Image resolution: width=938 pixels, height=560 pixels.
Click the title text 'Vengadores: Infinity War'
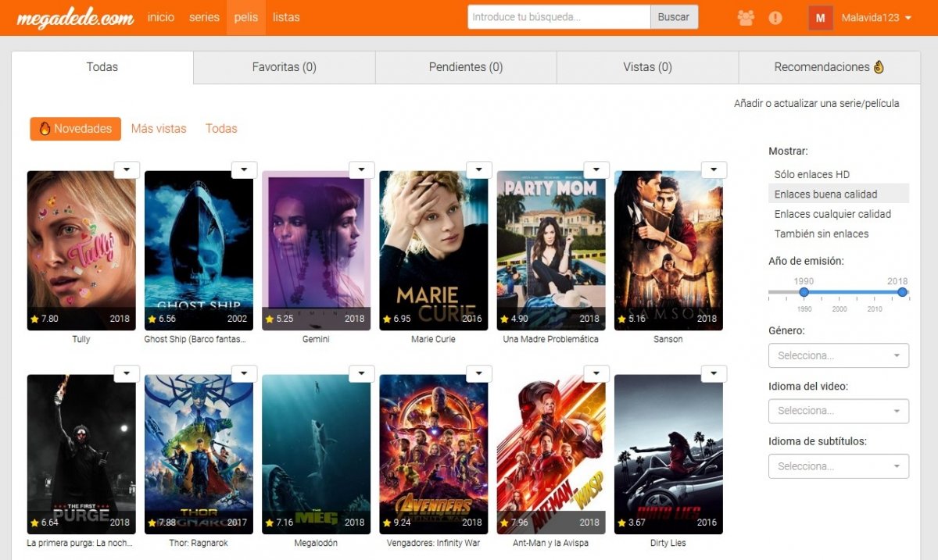point(434,543)
